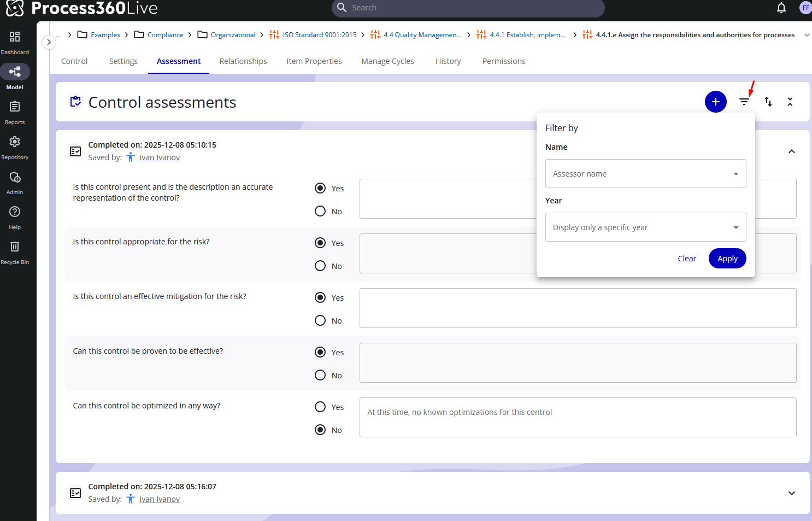Open Compliance folder in breadcrumb

[165, 35]
